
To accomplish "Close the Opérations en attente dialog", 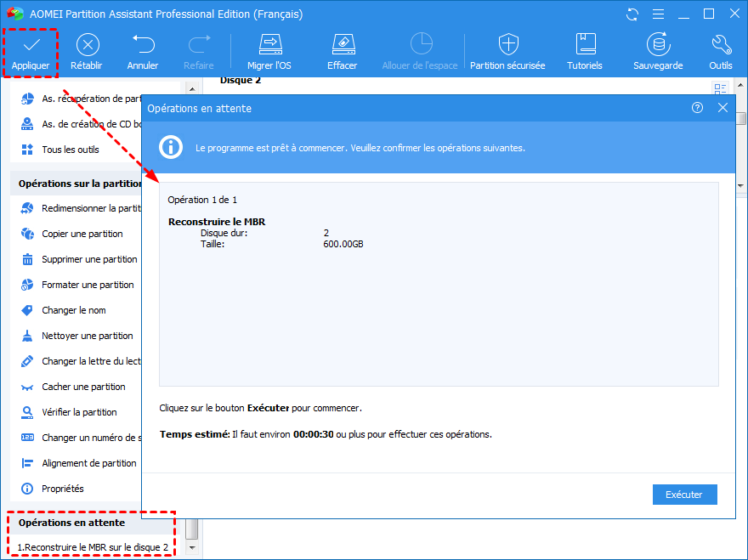I will [723, 108].
